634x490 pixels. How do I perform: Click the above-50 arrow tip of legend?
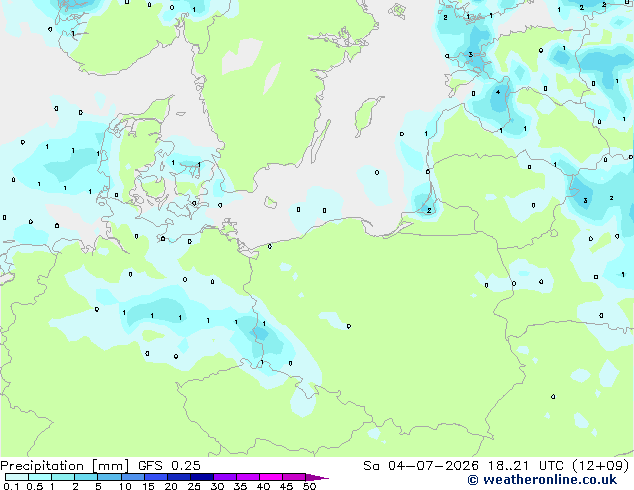[317, 478]
